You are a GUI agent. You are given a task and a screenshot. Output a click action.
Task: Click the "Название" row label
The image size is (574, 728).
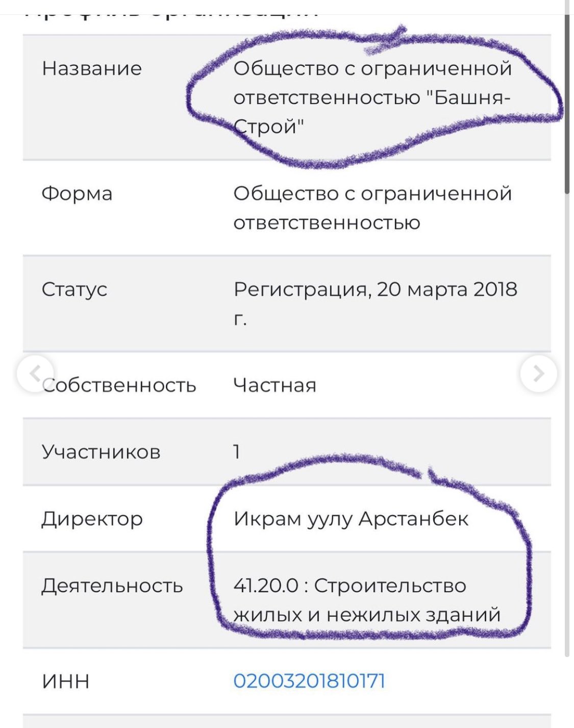[x=92, y=68]
